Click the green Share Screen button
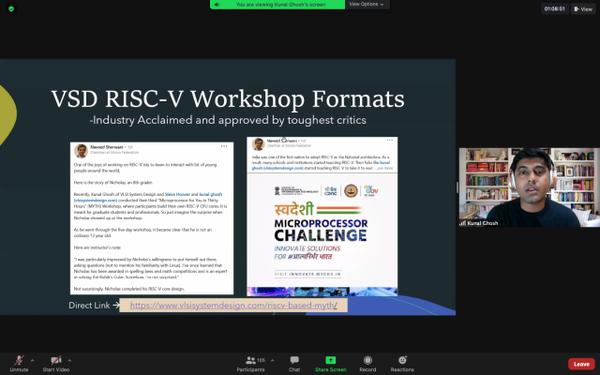Image resolution: width=600 pixels, height=375 pixels. 331,364
